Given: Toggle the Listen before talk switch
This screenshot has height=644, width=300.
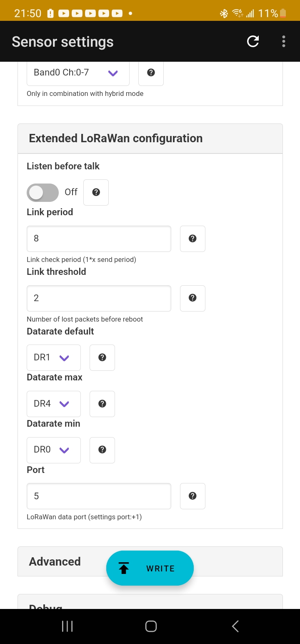Looking at the screenshot, I should (x=42, y=192).
